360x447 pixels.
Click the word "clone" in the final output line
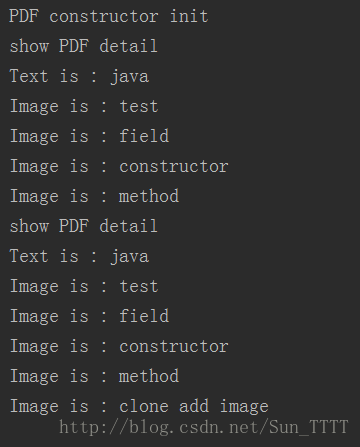[x=144, y=406]
